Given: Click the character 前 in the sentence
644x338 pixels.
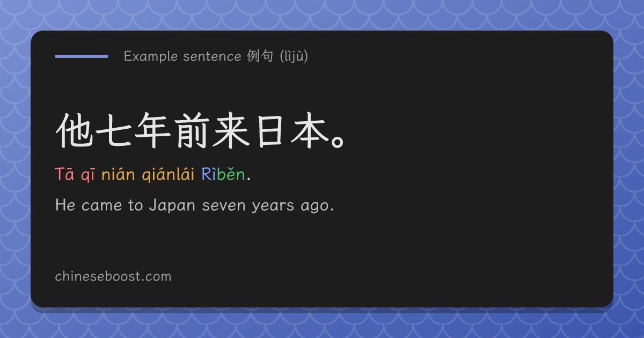Looking at the screenshot, I should 194,131.
